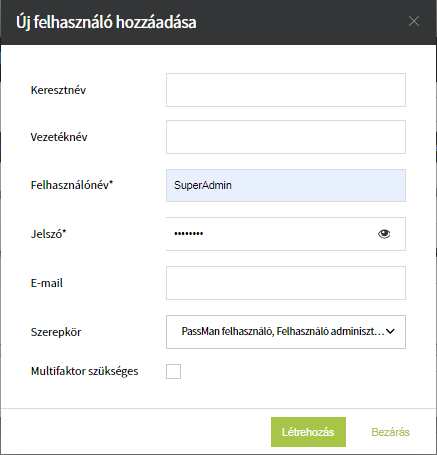Screen dimensions: 437x455
Task: Click the Felhasználónév* label
Action: tap(72, 185)
